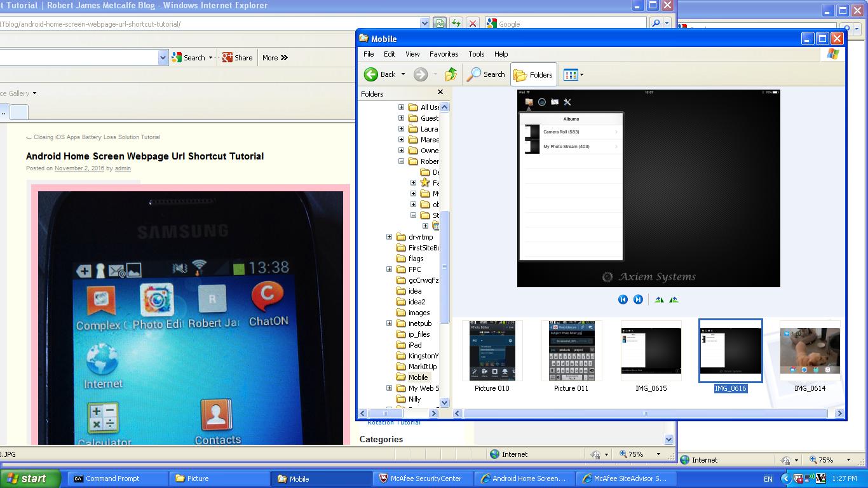Rotate the picture counterclockwise
Screen dimensions: 868x488
point(674,299)
